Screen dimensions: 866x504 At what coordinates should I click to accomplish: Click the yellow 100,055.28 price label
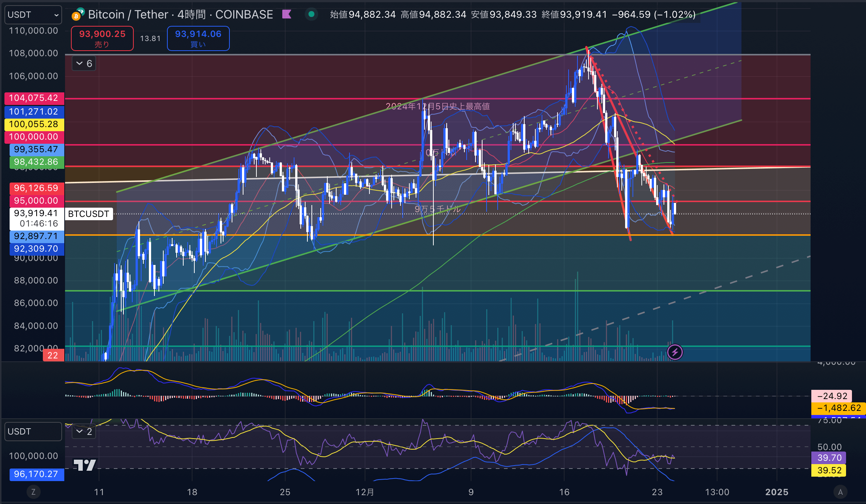[x=34, y=124]
